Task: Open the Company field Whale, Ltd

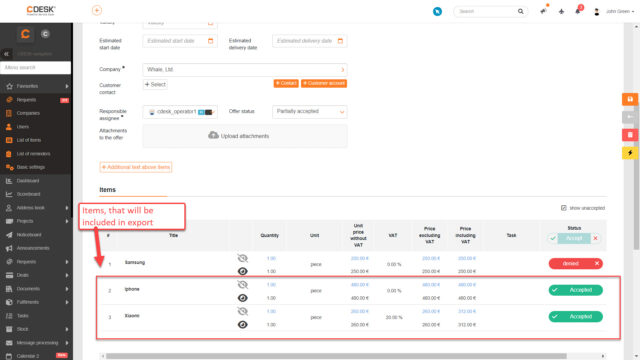Action: pos(245,69)
